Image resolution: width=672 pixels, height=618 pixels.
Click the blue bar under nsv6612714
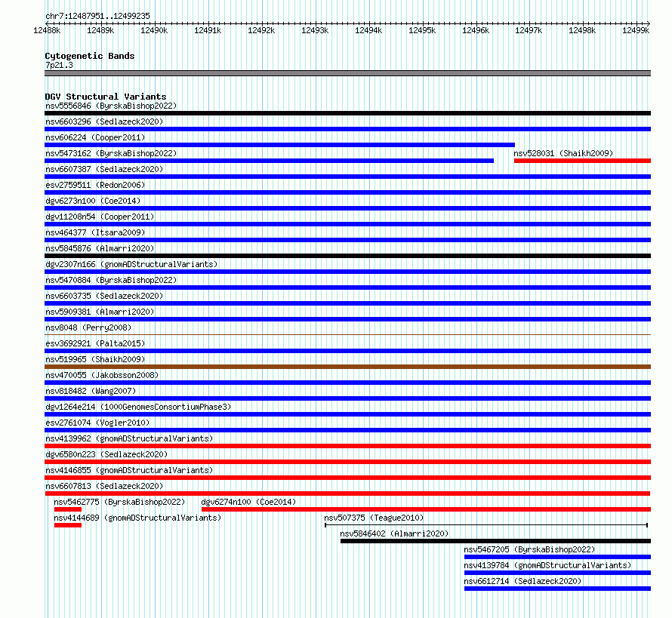tap(557, 589)
